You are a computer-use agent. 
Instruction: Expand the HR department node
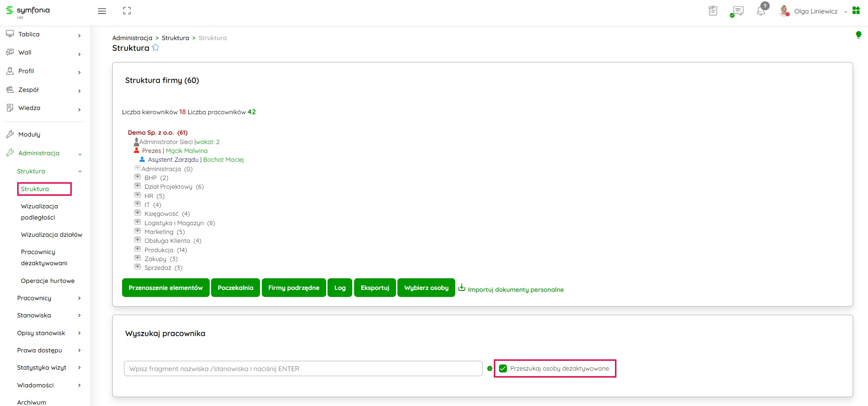coord(137,195)
